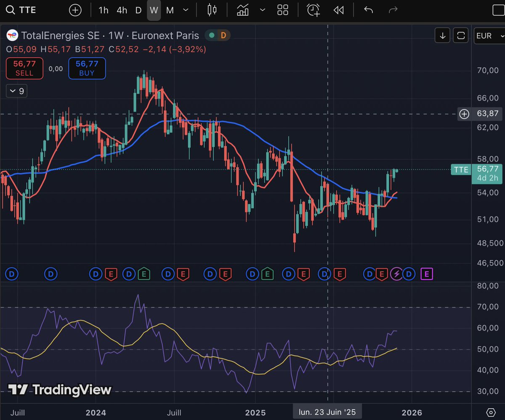The width and height of the screenshot is (505, 420).
Task: Click the down arrow button above chart
Action: pos(443,36)
